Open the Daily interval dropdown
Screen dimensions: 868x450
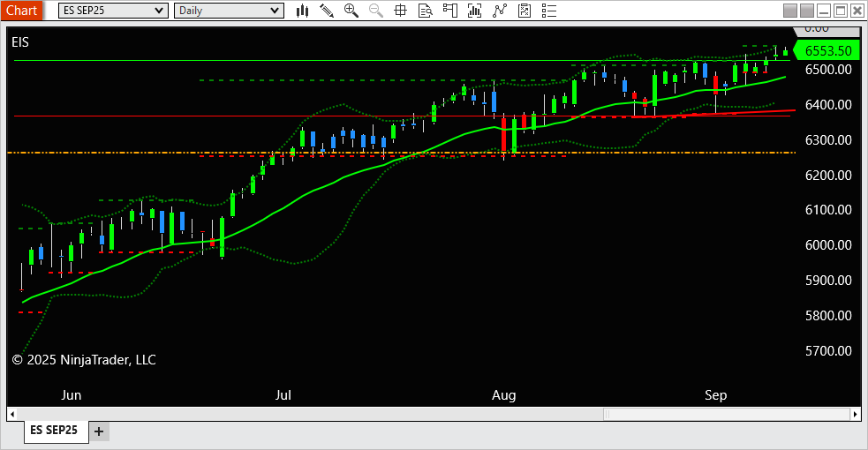coord(229,11)
